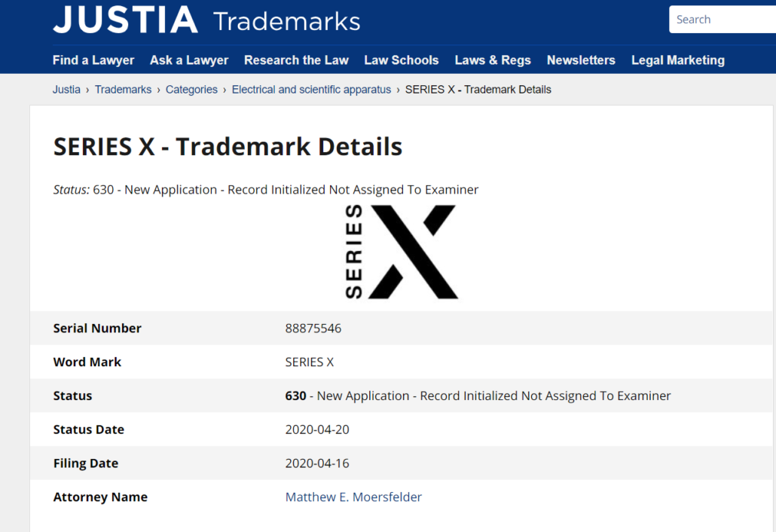Select the Word Mark value SERIES X
The height and width of the screenshot is (532, 776).
pyautogui.click(x=310, y=362)
